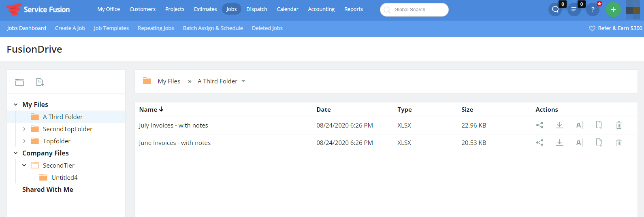
Task: Open the Reports menu
Action: tap(354, 9)
